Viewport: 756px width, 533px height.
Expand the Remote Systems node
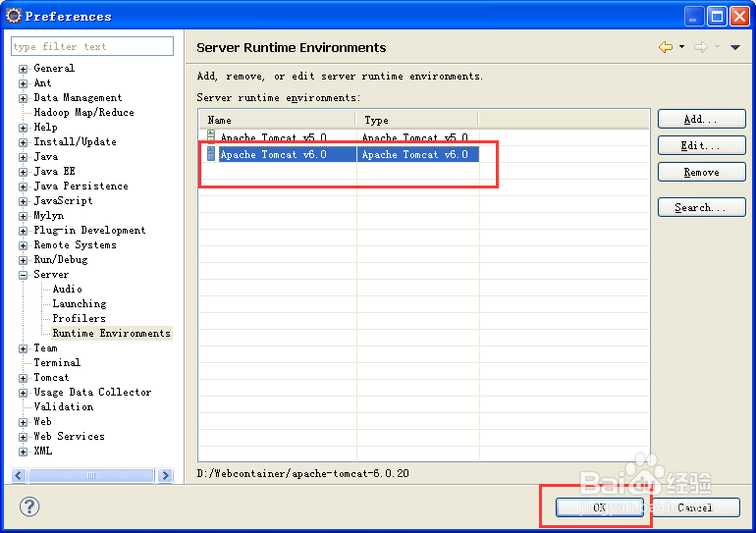click(x=24, y=245)
